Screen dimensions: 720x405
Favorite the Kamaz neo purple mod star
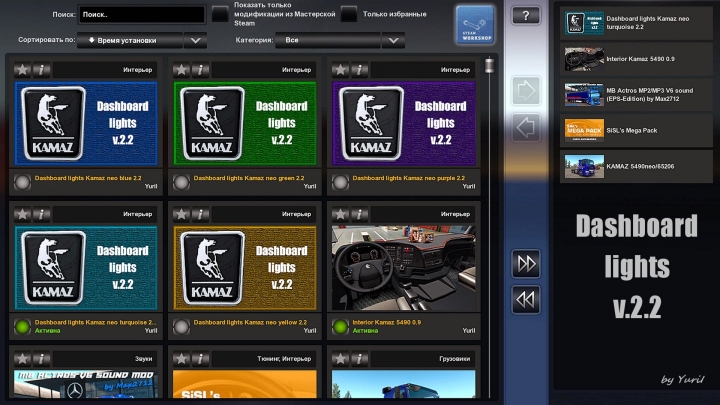pos(340,70)
